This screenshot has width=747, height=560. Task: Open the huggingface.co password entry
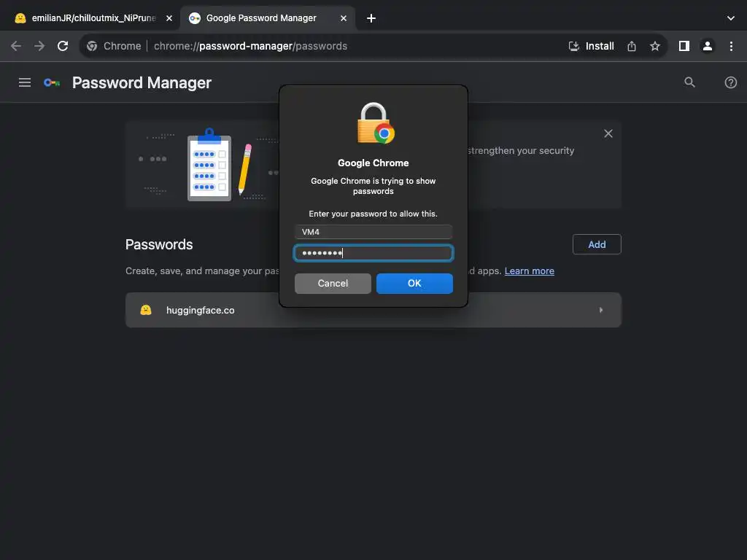click(373, 310)
